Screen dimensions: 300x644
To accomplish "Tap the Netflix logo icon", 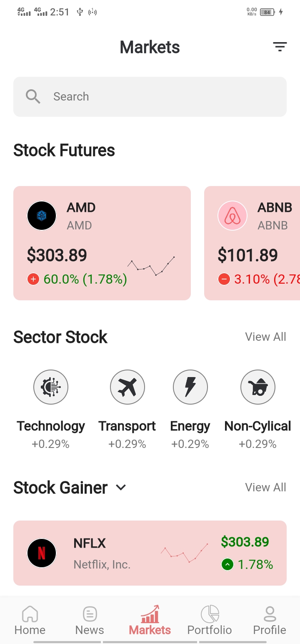I will click(x=42, y=553).
